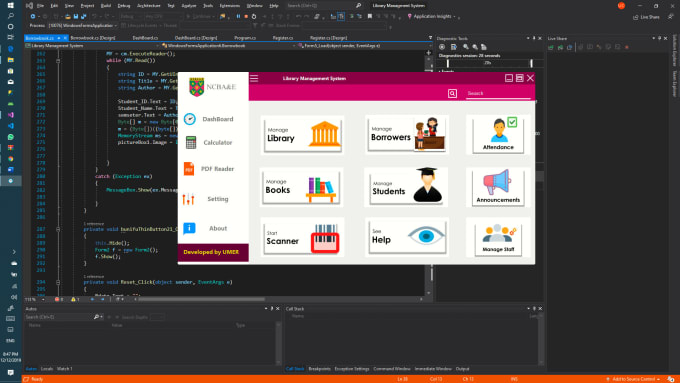Expand the Application Insights dropdown
The width and height of the screenshot is (680, 383).
coord(454,16)
